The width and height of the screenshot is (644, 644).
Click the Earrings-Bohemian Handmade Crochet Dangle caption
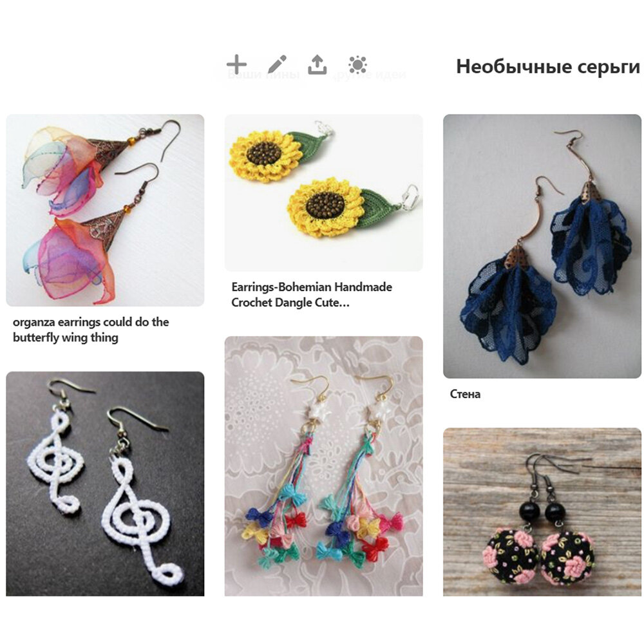click(x=312, y=294)
